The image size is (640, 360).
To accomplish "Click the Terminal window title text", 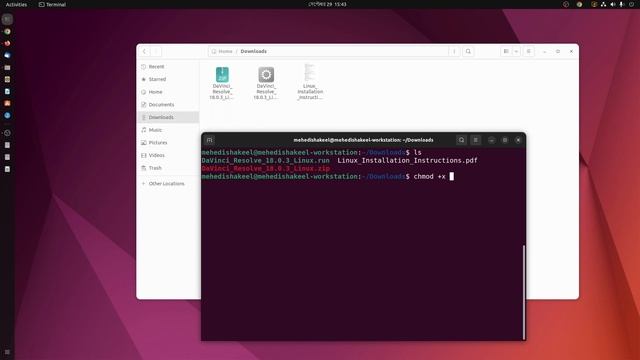I will point(363,140).
